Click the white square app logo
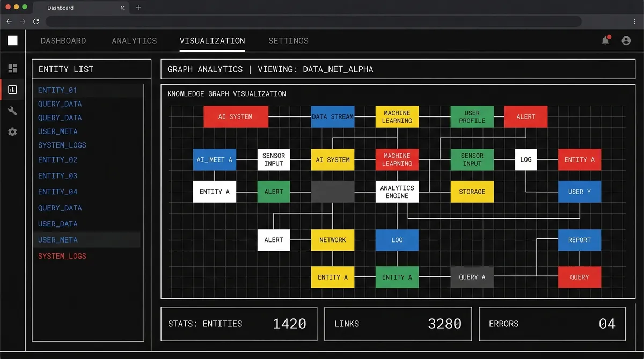644x359 pixels. coord(12,40)
